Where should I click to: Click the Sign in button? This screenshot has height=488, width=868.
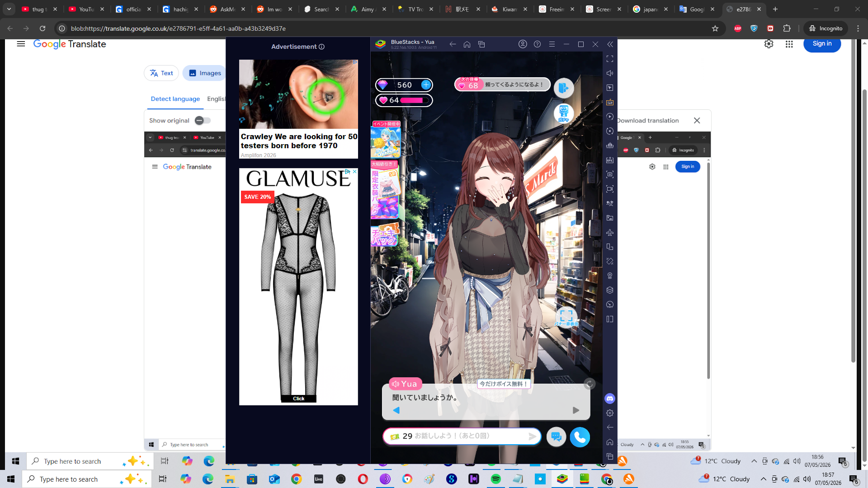[x=822, y=44]
